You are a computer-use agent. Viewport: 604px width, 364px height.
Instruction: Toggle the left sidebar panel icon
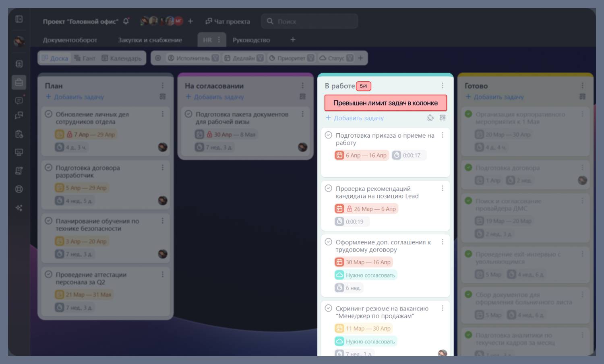click(19, 19)
